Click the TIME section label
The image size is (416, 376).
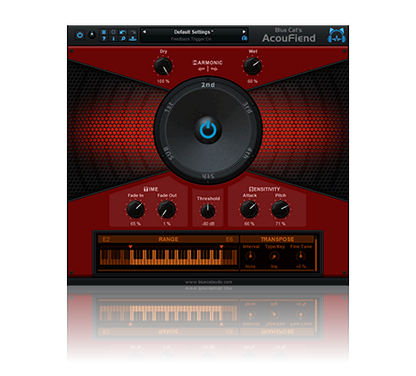coord(151,189)
